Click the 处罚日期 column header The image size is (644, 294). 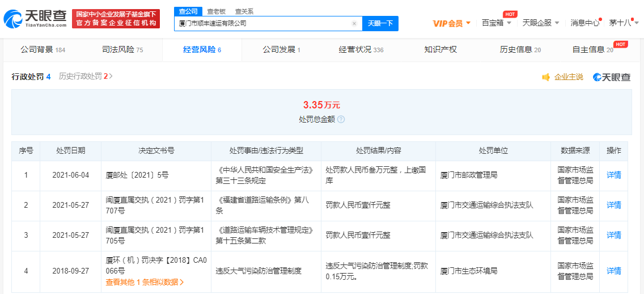pyautogui.click(x=71, y=150)
